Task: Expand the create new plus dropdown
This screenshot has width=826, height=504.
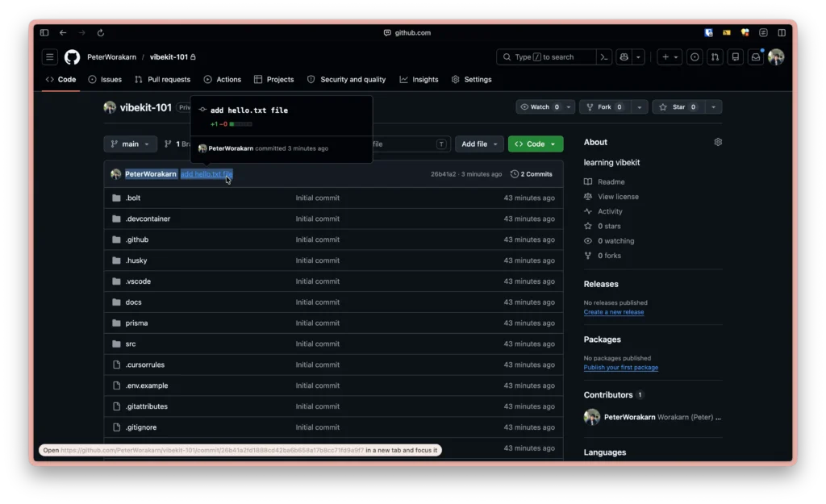Action: pos(670,57)
